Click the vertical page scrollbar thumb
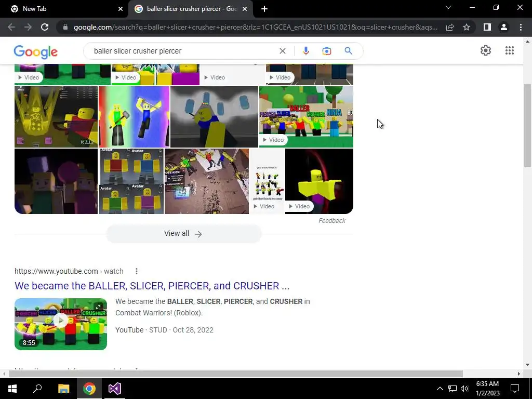 527,126
